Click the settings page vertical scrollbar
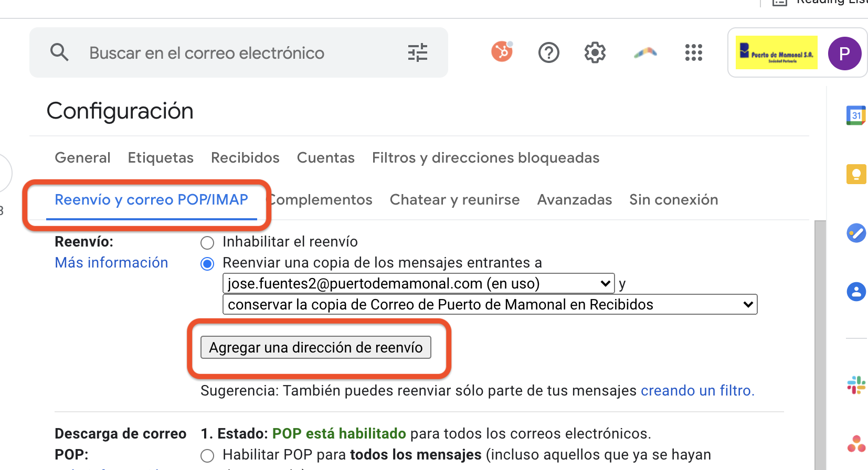Viewport: 868px width, 470px height. pos(820,345)
